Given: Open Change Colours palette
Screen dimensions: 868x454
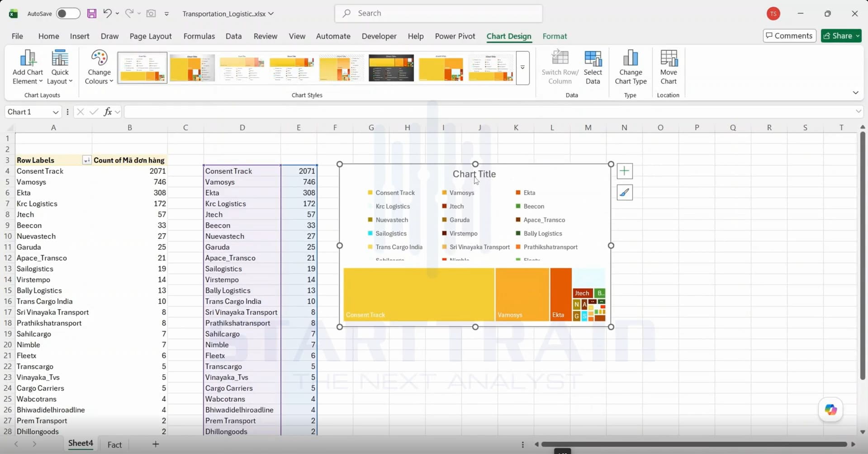Looking at the screenshot, I should coord(99,67).
